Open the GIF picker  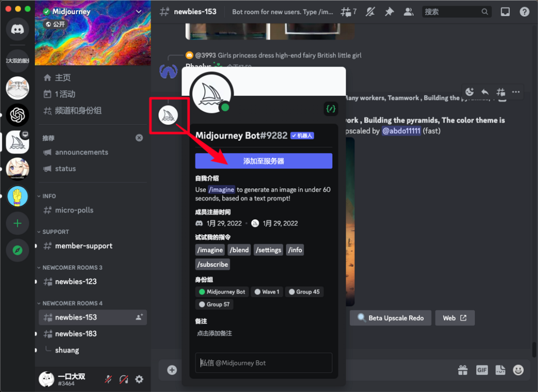[x=482, y=370]
